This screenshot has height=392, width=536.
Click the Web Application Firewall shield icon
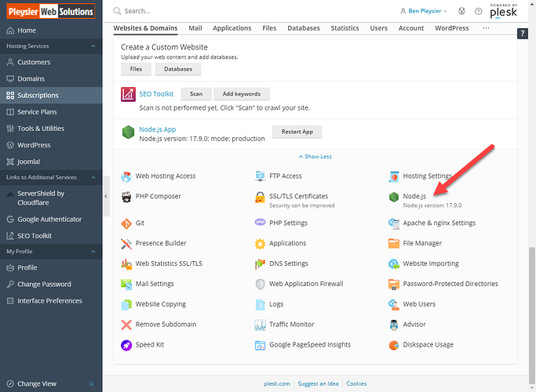260,284
